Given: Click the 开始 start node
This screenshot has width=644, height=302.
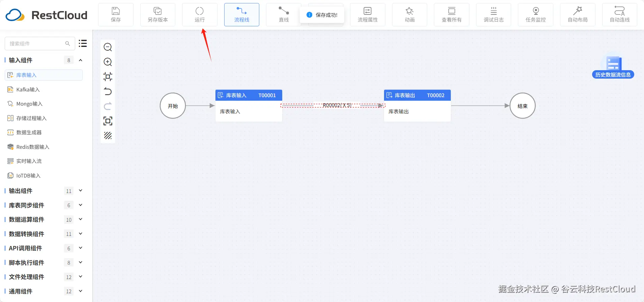Looking at the screenshot, I should (173, 106).
